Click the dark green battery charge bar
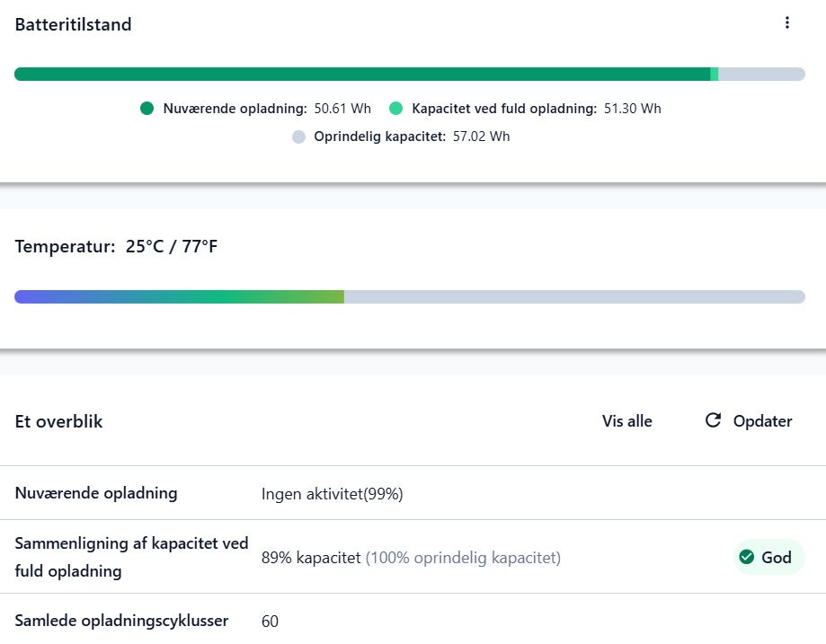The image size is (826, 644). tap(360, 75)
